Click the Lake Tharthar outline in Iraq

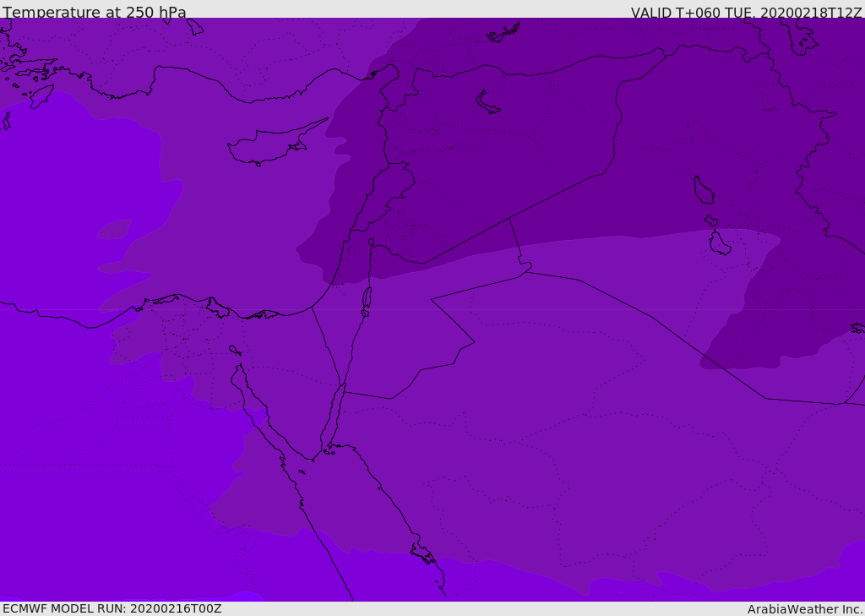[703, 191]
